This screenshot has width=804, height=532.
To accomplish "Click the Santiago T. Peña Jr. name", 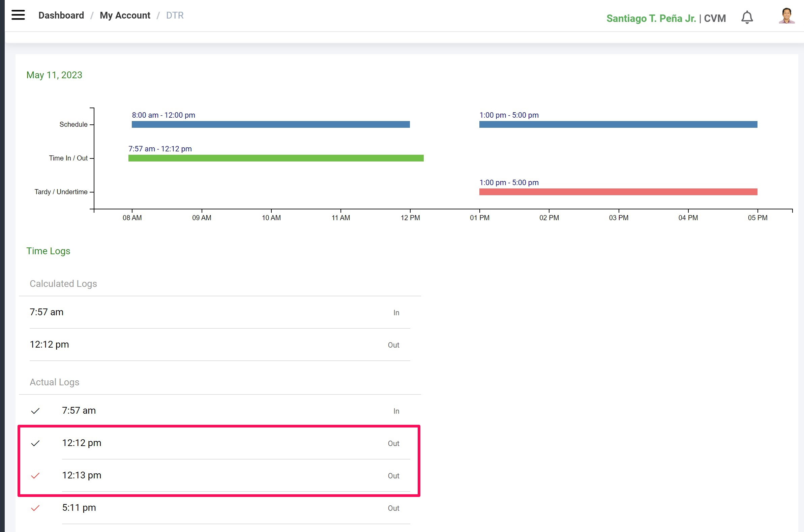I will (x=651, y=18).
